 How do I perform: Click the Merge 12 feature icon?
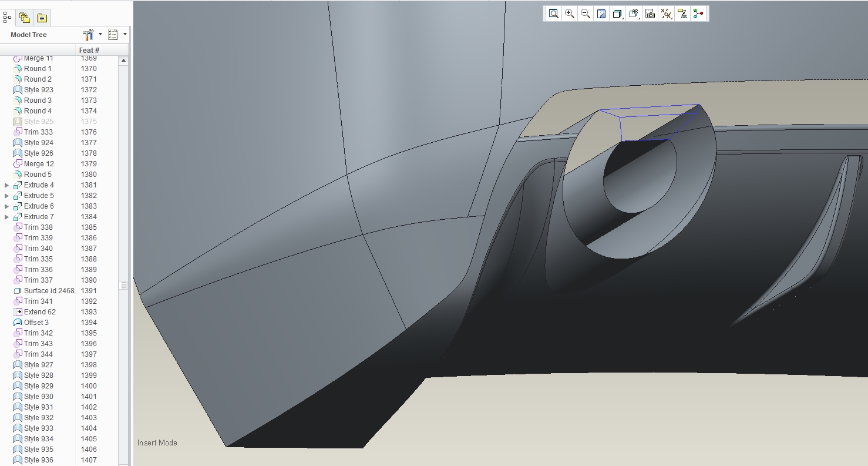[x=18, y=164]
